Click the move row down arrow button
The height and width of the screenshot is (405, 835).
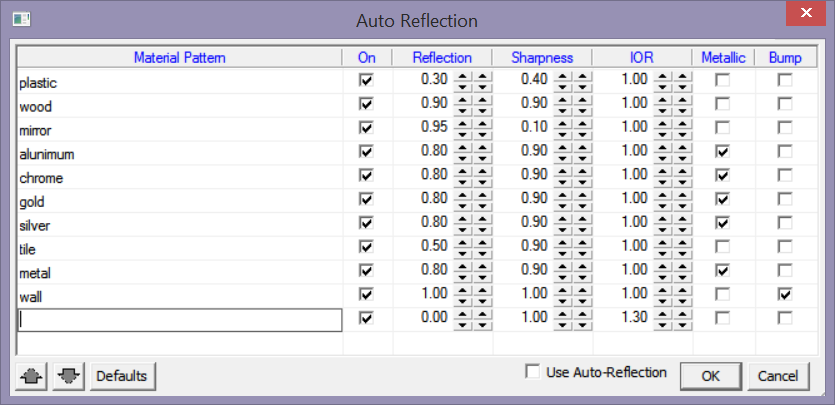point(68,377)
